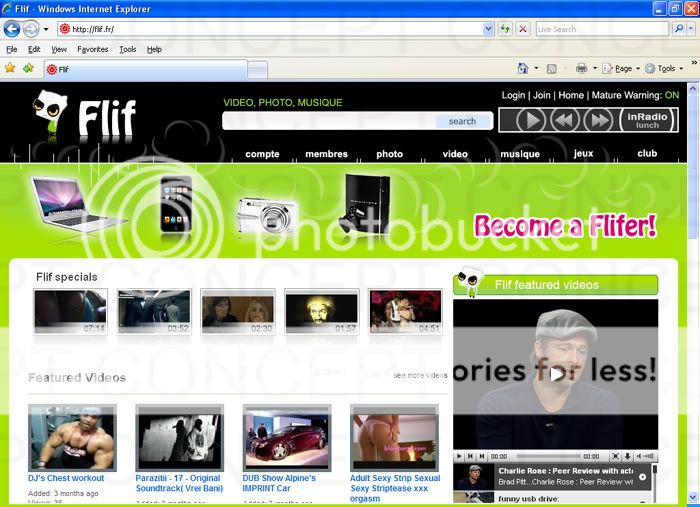Open the Favorites menu
700x507 pixels.
coord(92,50)
